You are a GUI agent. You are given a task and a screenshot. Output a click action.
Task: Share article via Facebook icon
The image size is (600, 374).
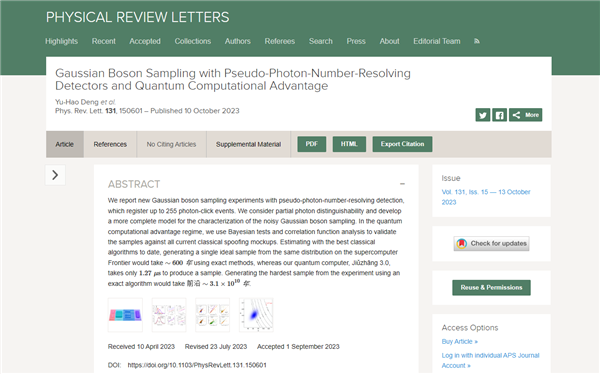[x=499, y=115]
